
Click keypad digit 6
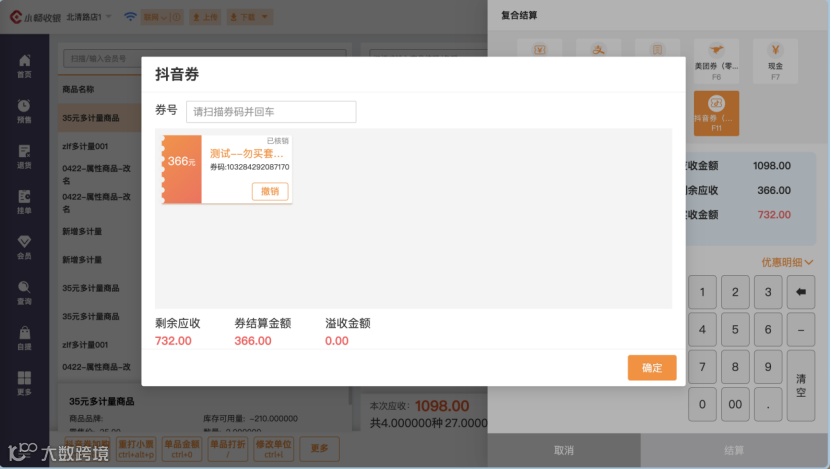(768, 330)
